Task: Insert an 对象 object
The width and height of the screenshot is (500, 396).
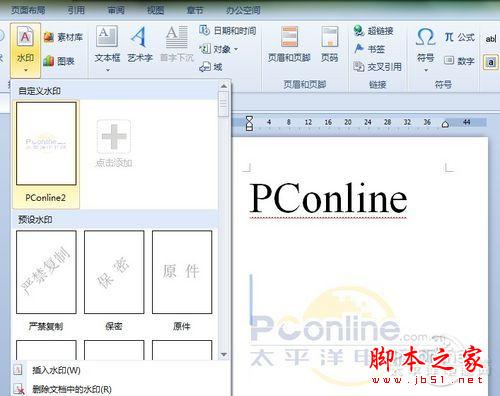Action: click(215, 49)
